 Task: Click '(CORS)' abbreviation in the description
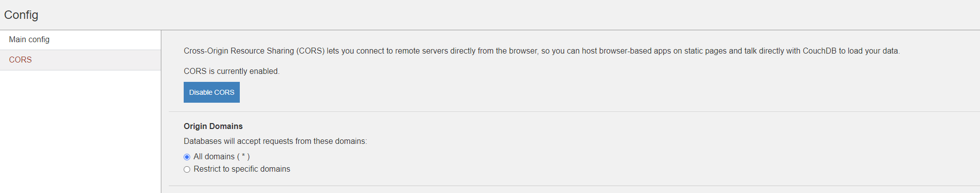[310, 51]
